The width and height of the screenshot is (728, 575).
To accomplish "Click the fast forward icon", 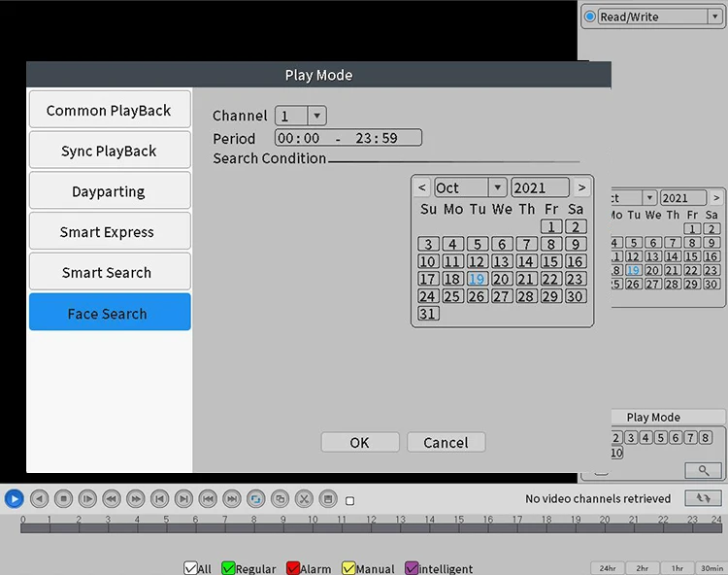I will (x=136, y=499).
